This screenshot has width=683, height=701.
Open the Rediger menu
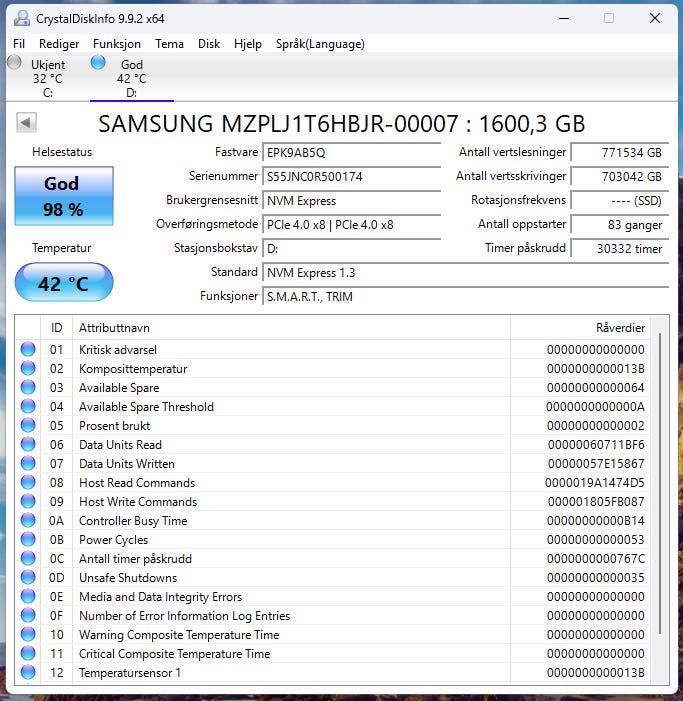click(x=59, y=44)
